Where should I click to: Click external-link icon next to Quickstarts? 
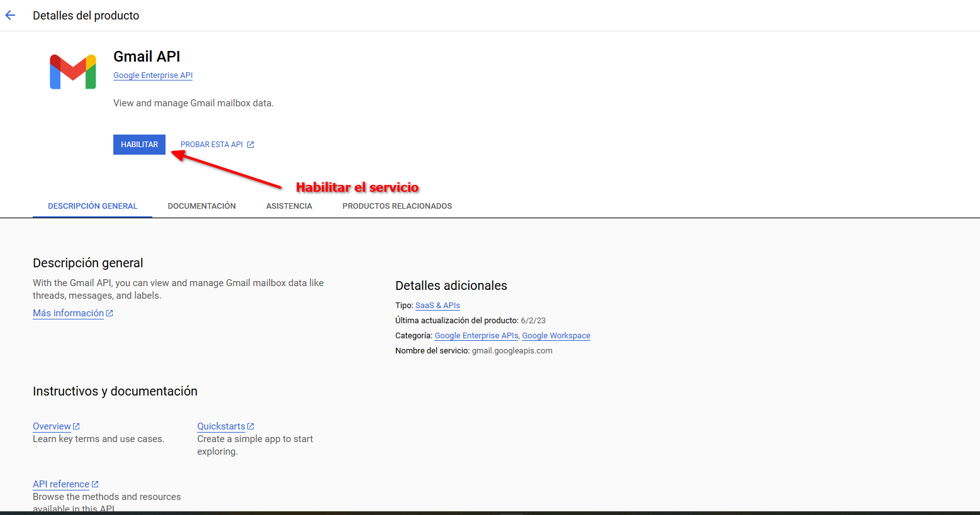251,426
